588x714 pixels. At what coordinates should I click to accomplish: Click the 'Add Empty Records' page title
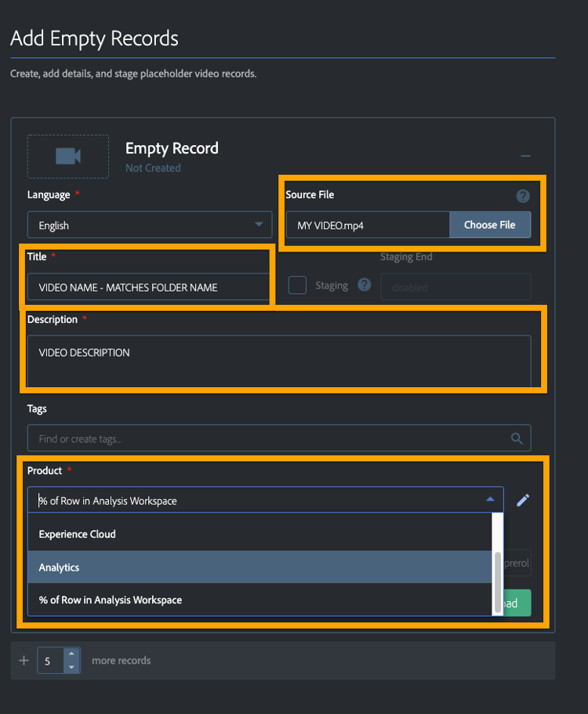point(94,38)
